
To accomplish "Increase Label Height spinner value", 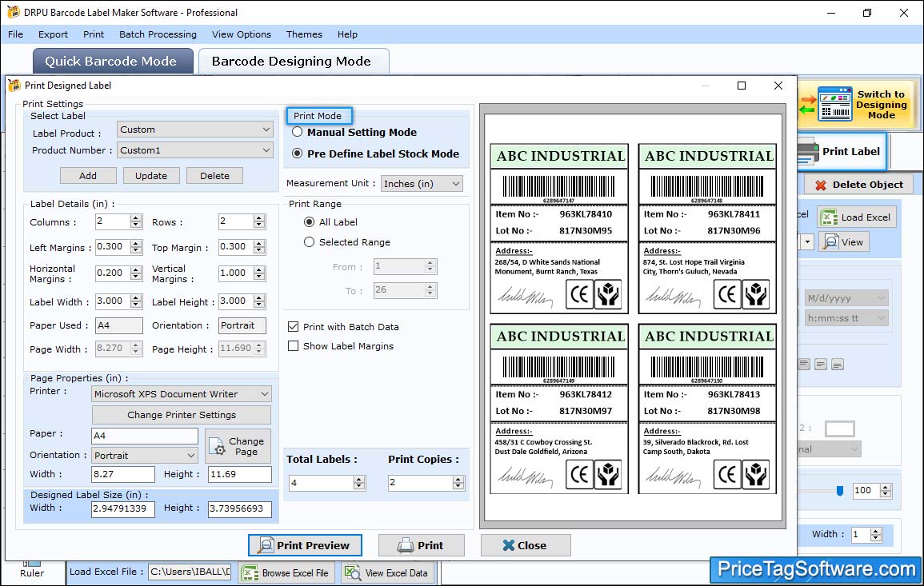I will [259, 298].
